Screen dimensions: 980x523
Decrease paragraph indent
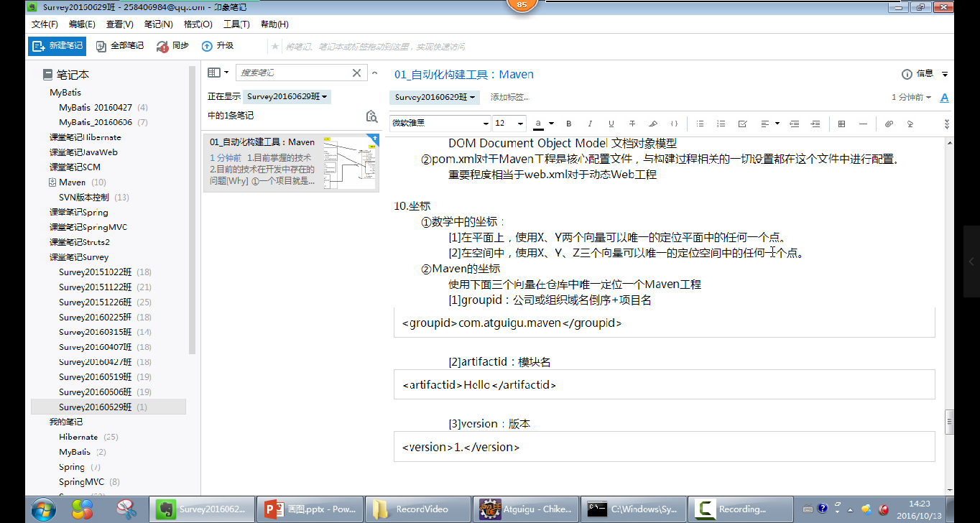pyautogui.click(x=794, y=124)
